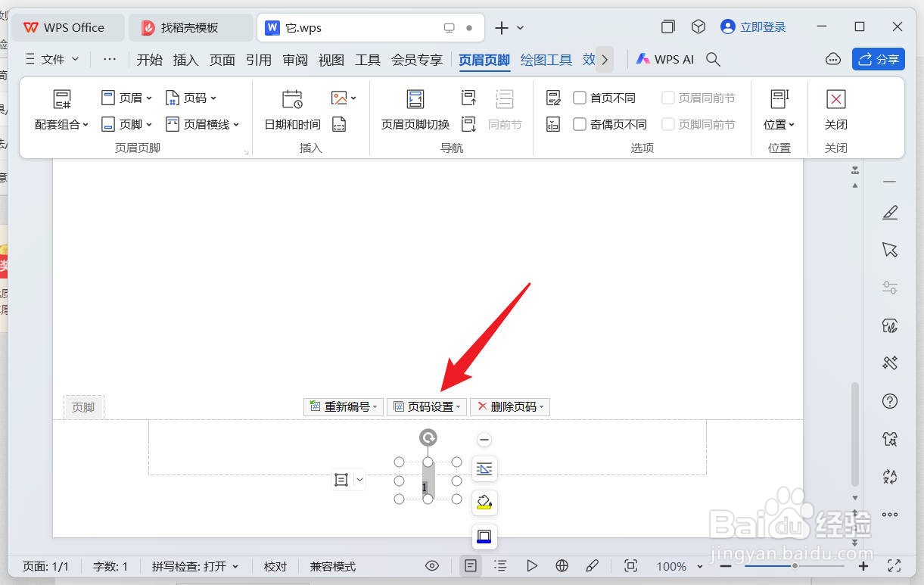This screenshot has width=924, height=585.
Task: Click the help question-mark icon in right sidebar
Action: pyautogui.click(x=889, y=400)
